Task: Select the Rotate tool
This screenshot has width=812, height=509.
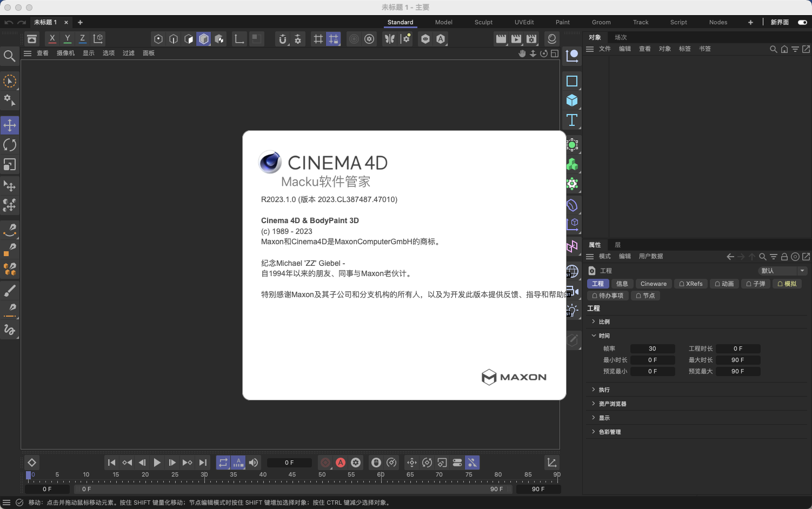Action: 10,145
